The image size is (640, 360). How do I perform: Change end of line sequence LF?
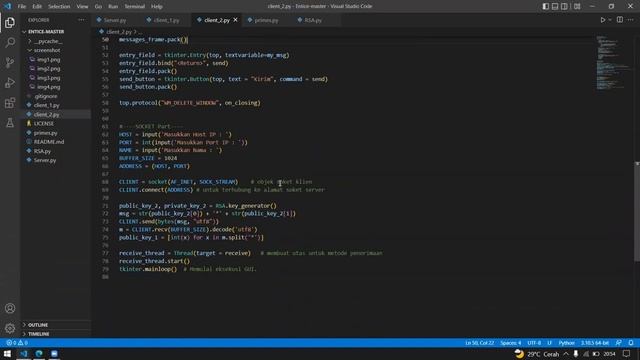tap(549, 342)
